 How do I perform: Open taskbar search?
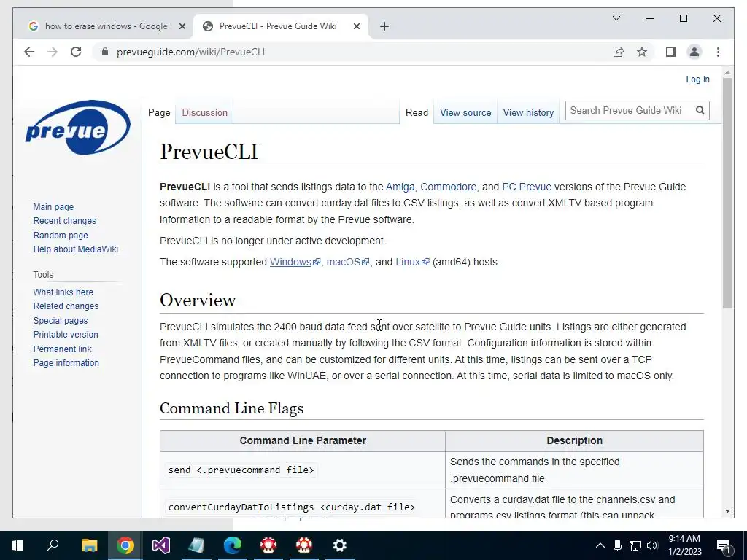click(x=53, y=545)
